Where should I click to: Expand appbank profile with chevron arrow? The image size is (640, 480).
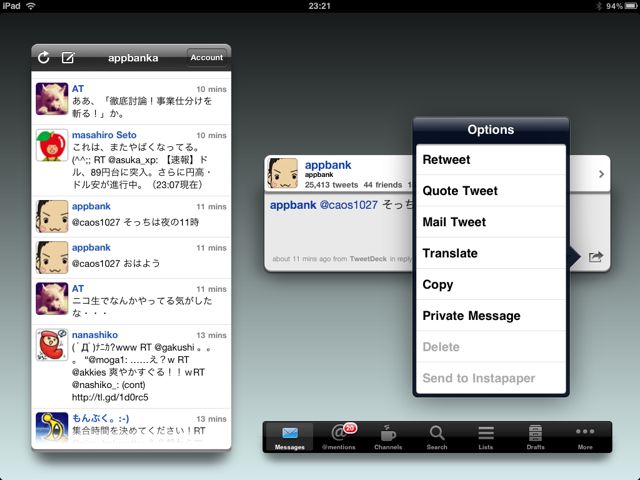pos(601,174)
